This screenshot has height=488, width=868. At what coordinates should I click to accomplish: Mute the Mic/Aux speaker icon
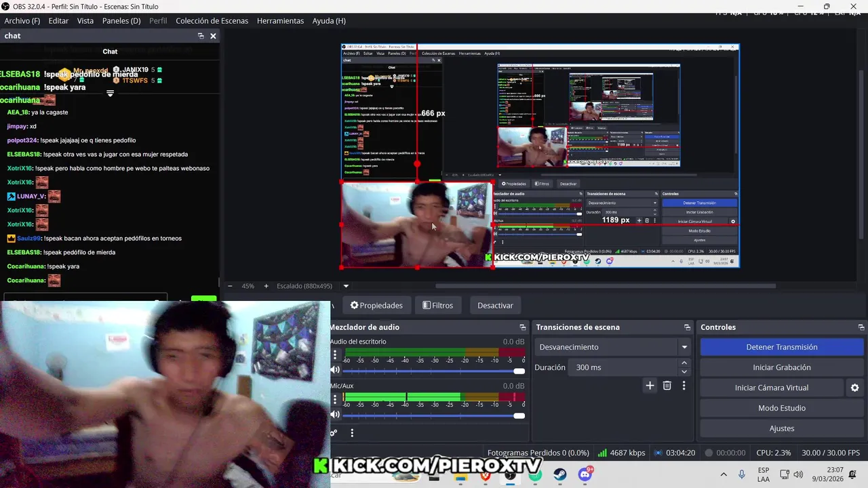pos(335,414)
